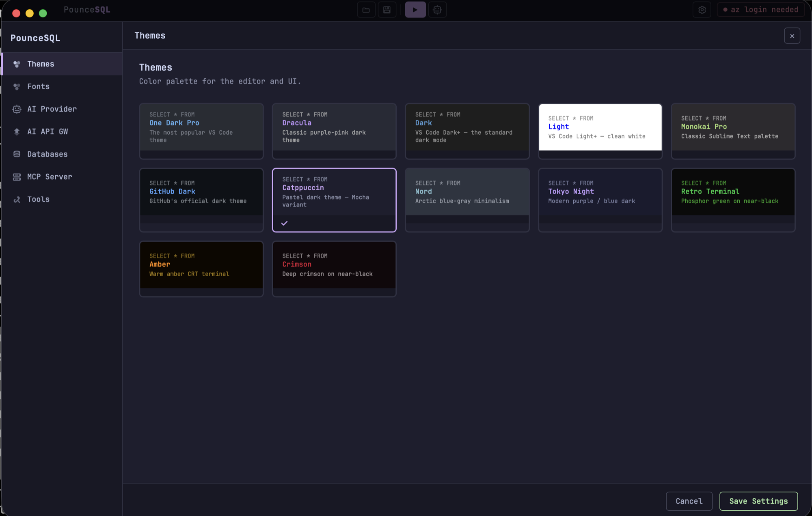The height and width of the screenshot is (516, 812).
Task: Click 'Color palette for the editor and UI.' text
Action: click(x=220, y=81)
